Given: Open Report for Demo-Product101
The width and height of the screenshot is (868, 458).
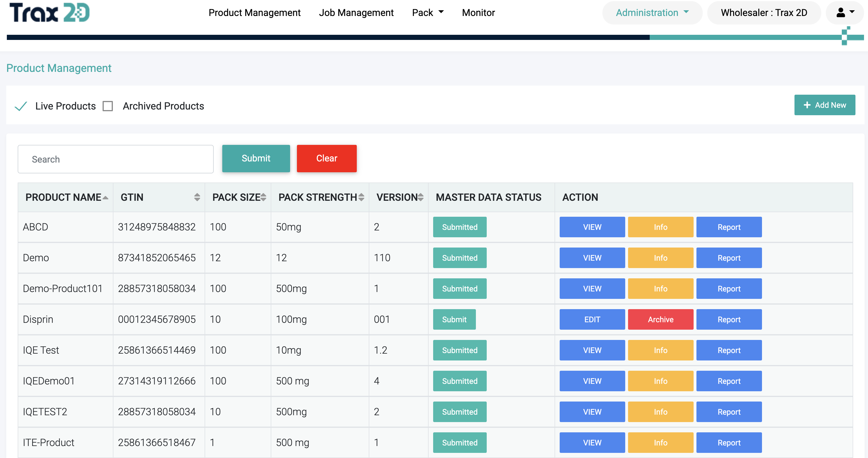Looking at the screenshot, I should point(729,289).
